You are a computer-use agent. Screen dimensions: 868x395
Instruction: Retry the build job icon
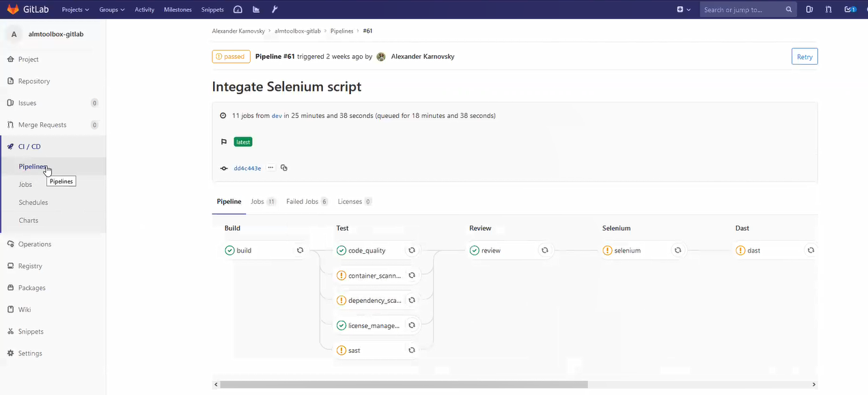[x=300, y=250]
